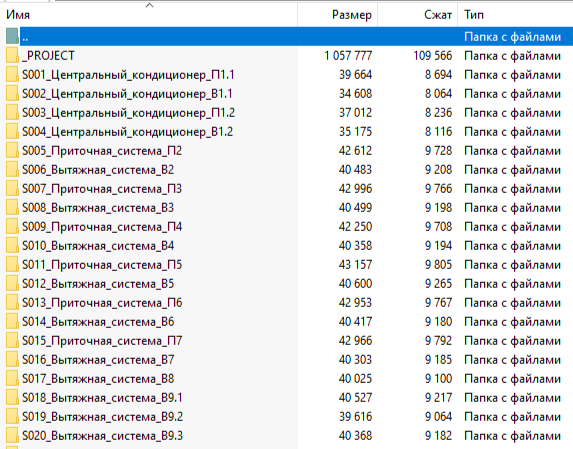This screenshot has width=573, height=449.
Task: Click folder icon of S012_Вытяжная_система_В5
Action: [x=12, y=284]
